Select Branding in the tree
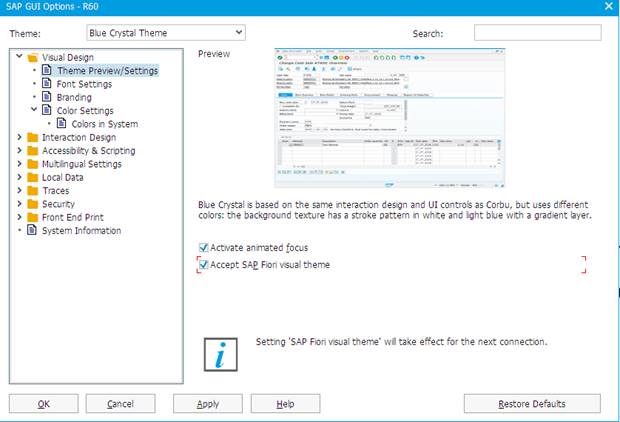620x422 pixels. (x=74, y=97)
